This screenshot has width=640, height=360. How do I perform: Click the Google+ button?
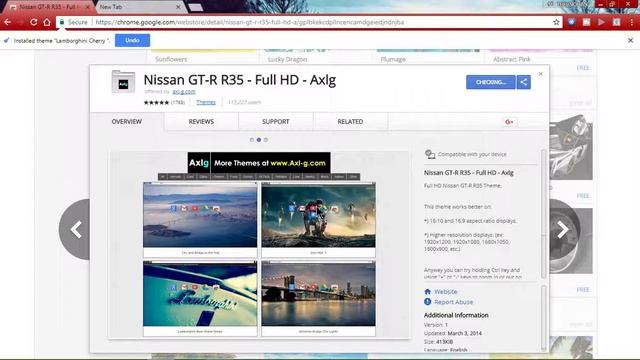coord(509,122)
